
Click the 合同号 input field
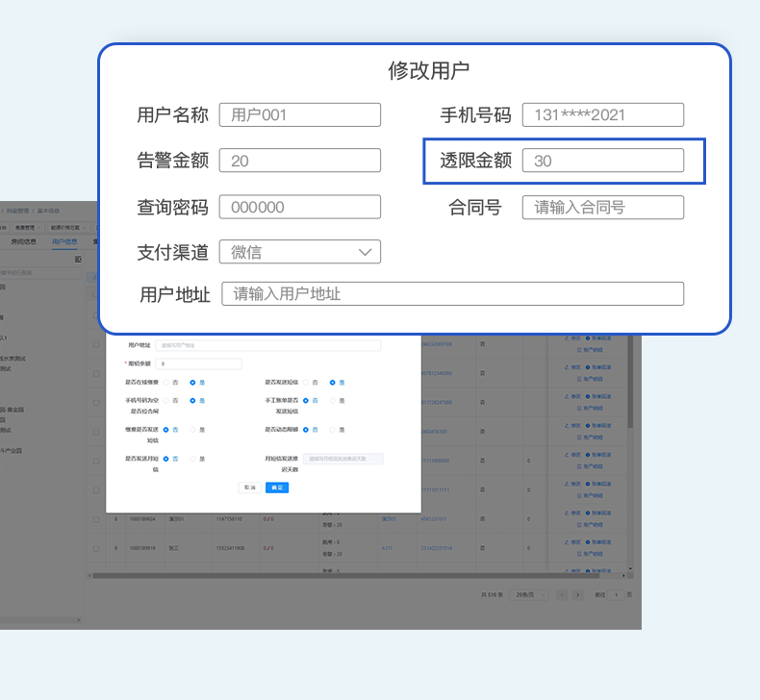coord(602,207)
